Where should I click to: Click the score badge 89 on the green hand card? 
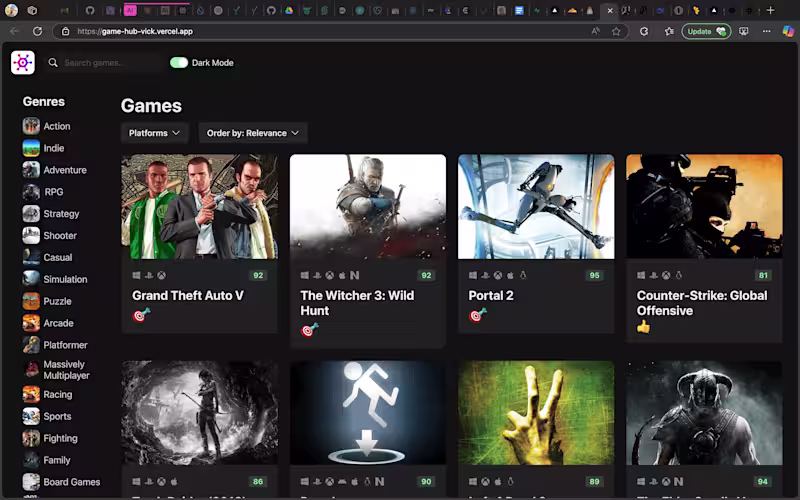point(594,482)
